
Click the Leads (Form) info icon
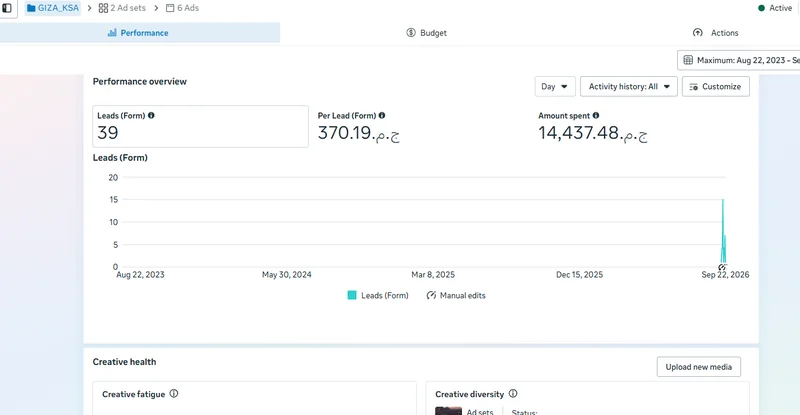tap(151, 115)
